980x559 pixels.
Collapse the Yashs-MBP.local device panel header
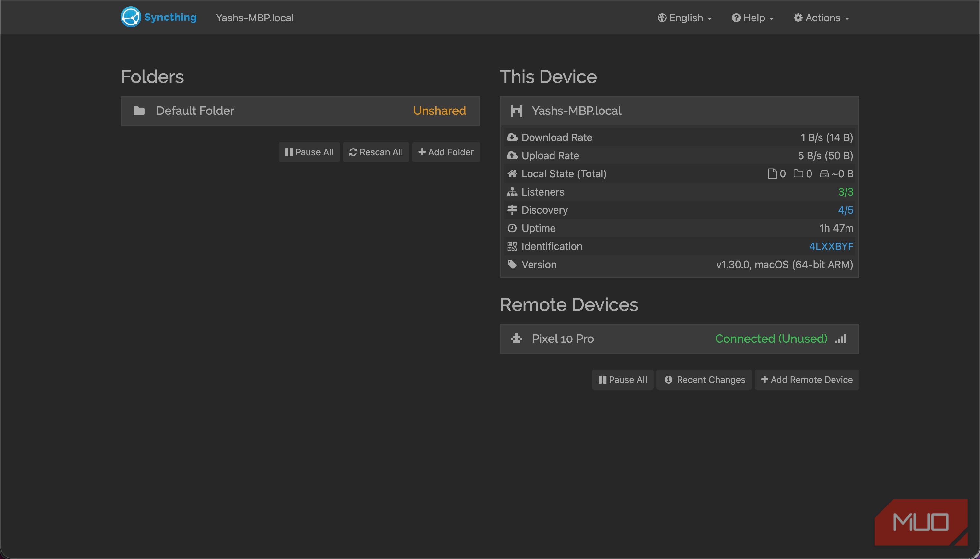click(x=679, y=111)
